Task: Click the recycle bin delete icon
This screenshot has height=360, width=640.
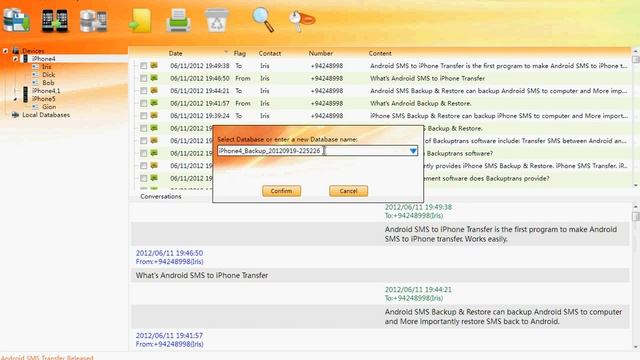Action: tap(217, 20)
